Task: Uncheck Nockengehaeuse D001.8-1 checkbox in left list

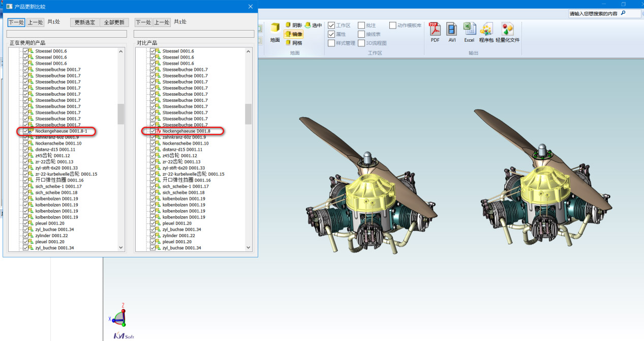Action: click(25, 131)
